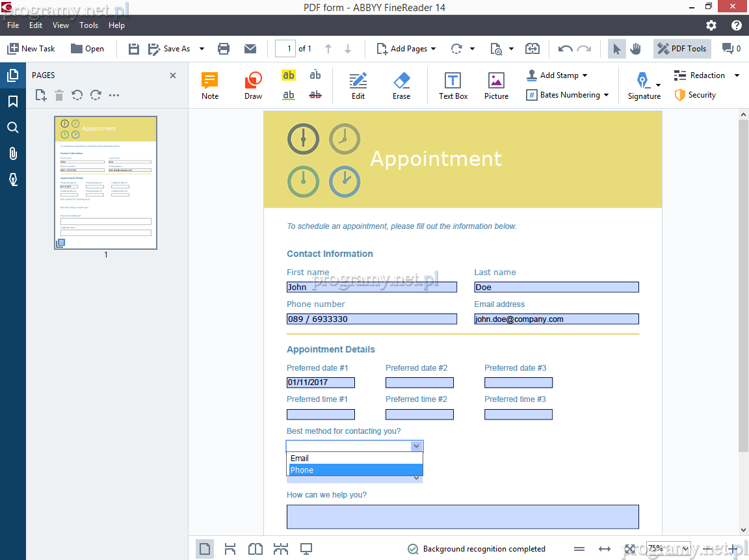Open the View menu

60,25
